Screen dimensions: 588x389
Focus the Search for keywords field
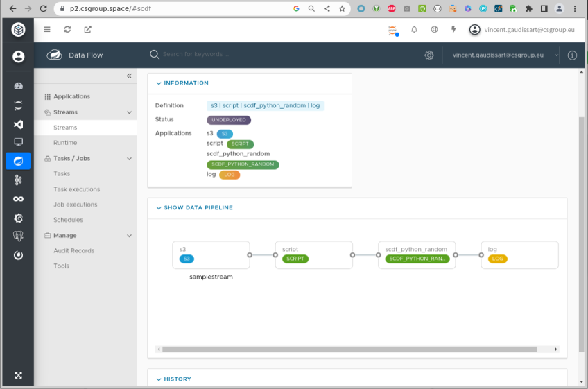(196, 54)
